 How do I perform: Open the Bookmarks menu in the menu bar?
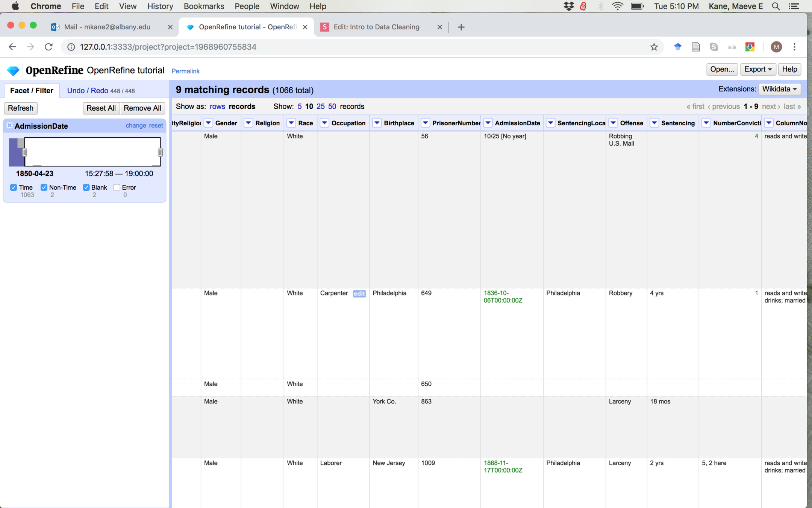pos(204,6)
